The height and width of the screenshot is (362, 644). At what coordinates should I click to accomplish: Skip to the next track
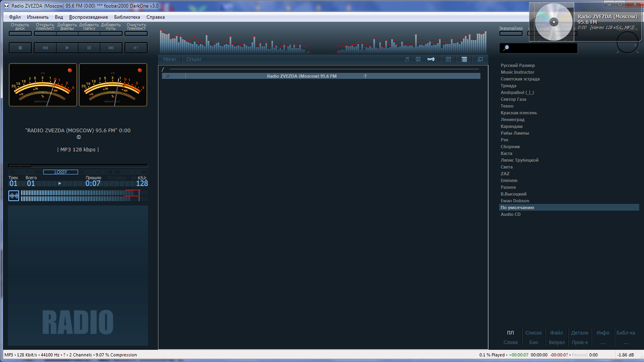tap(111, 48)
